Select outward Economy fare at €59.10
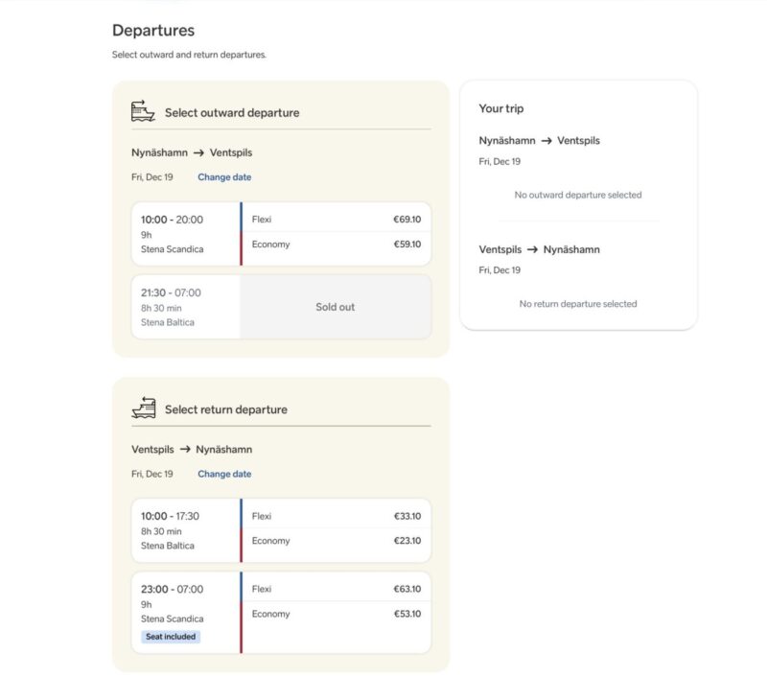 pyautogui.click(x=336, y=245)
